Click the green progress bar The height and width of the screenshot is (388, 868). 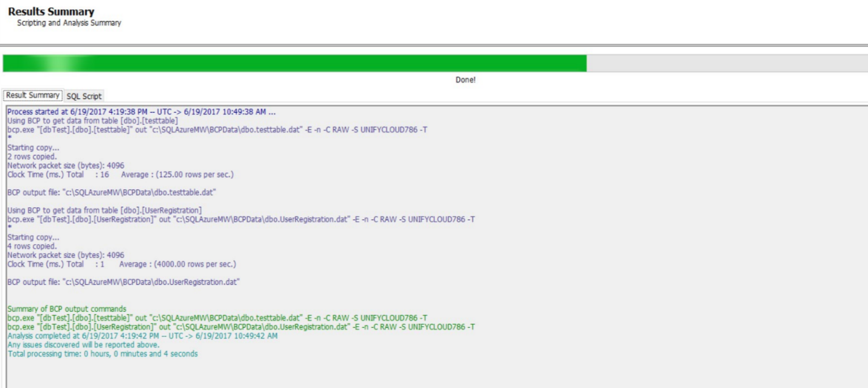(295, 63)
